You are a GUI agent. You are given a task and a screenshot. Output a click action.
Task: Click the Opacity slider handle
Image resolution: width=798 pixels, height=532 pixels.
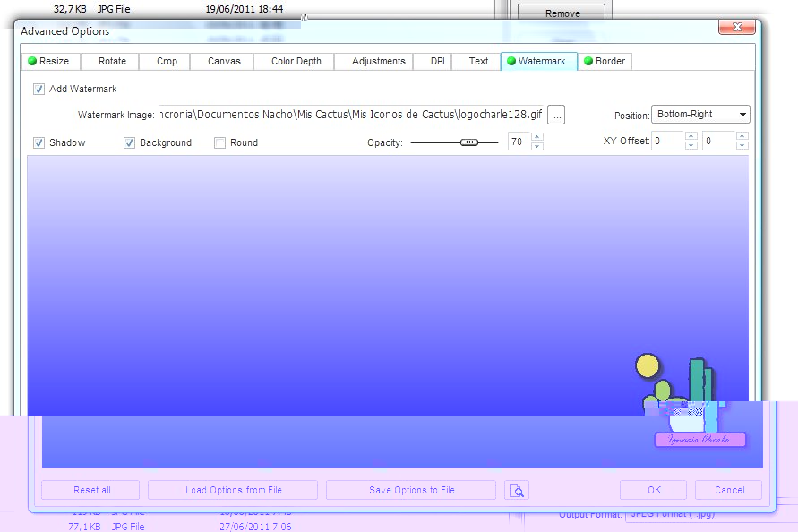(469, 142)
